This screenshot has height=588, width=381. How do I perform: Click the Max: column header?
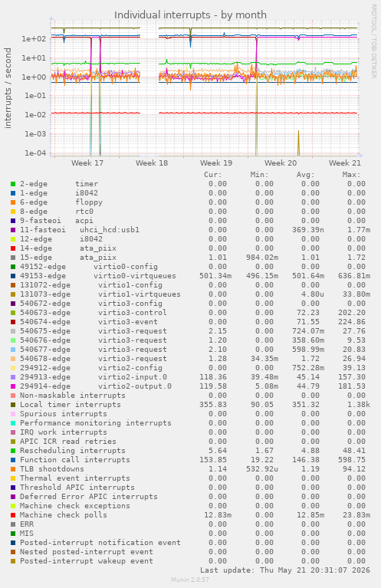[x=351, y=175]
